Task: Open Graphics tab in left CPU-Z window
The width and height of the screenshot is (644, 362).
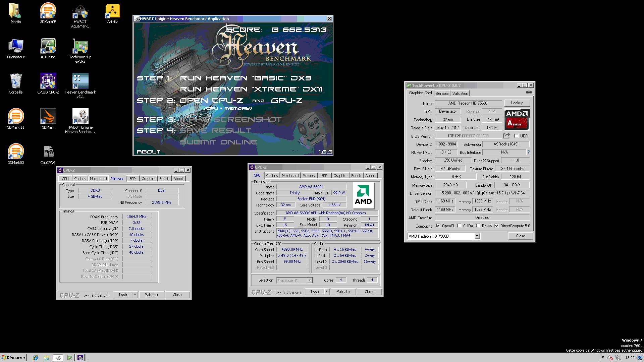Action: tap(148, 179)
